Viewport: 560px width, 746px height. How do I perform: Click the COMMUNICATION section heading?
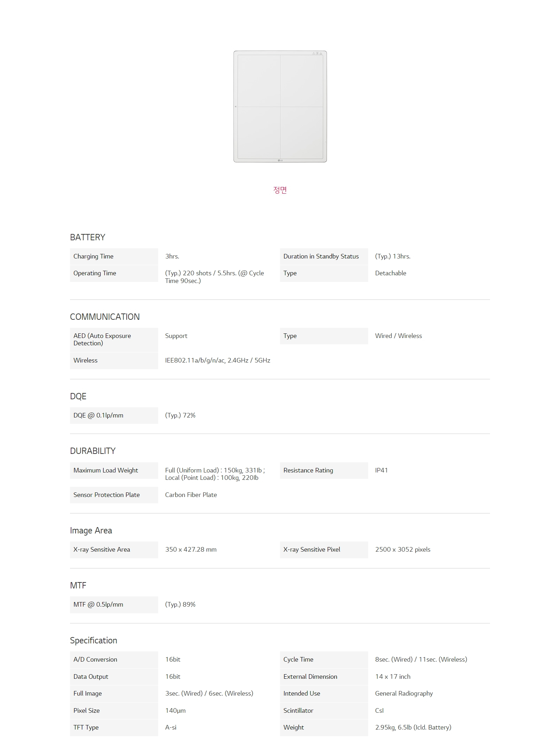pos(105,317)
